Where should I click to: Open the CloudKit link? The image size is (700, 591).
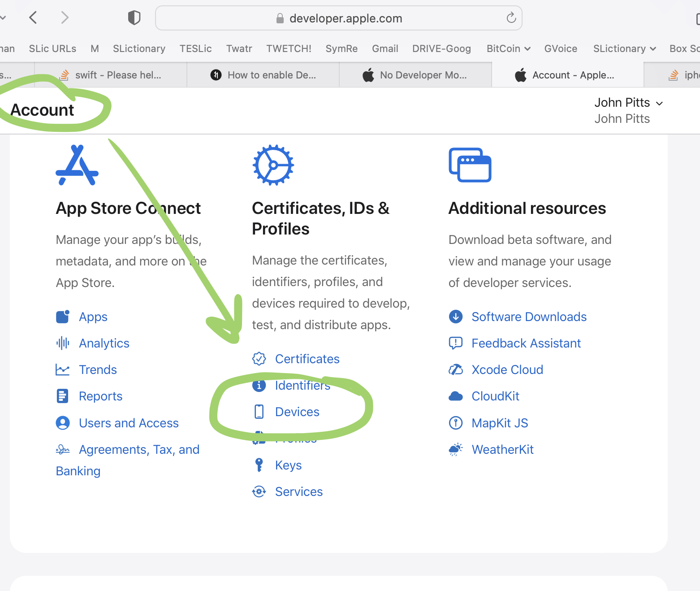[496, 396]
